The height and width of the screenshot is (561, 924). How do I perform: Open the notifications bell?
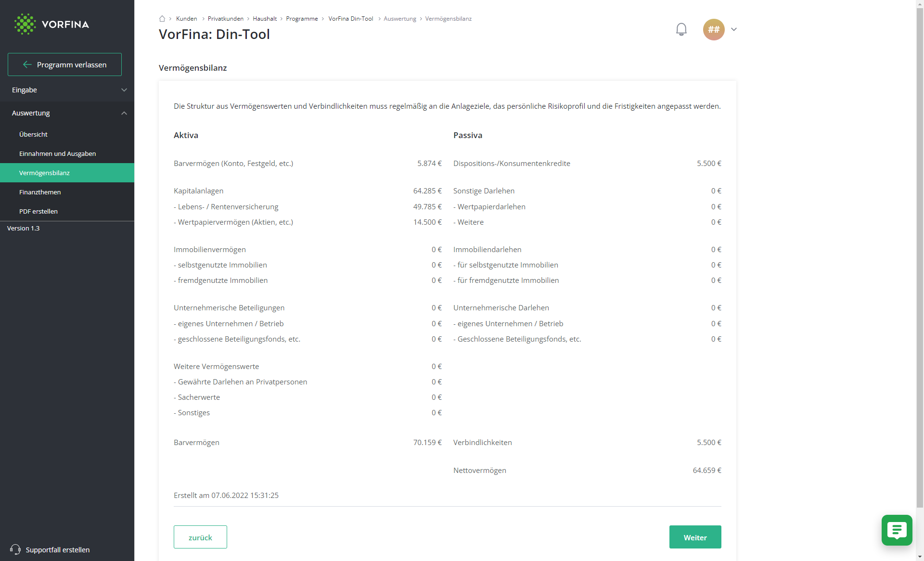681,29
